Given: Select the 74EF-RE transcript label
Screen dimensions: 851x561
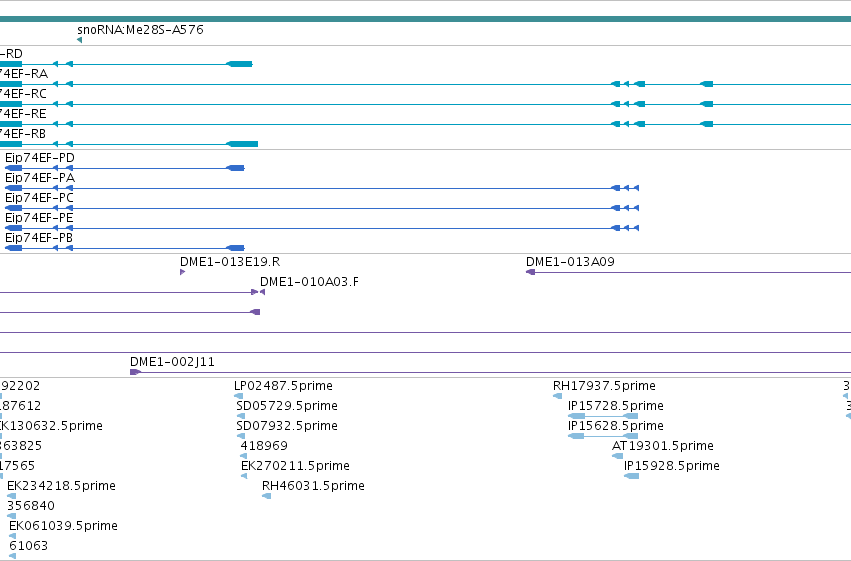Looking at the screenshot, I should click(23, 114).
